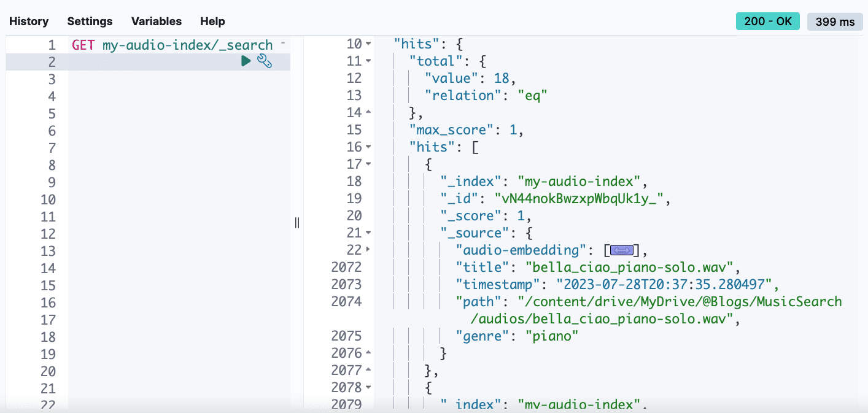
Task: Open request options via the wrench icon
Action: [265, 61]
